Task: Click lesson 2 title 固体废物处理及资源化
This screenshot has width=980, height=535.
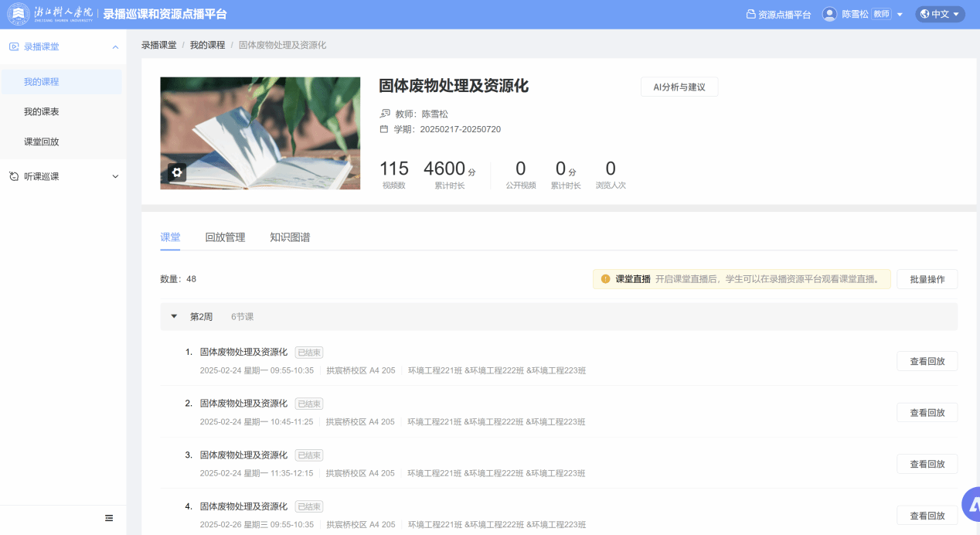Action: (x=243, y=404)
